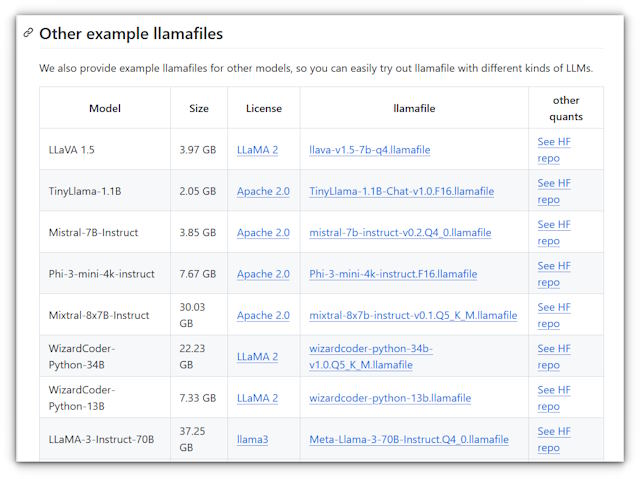Open the LLaMA 2 license for LLaVA 1.5

point(257,150)
